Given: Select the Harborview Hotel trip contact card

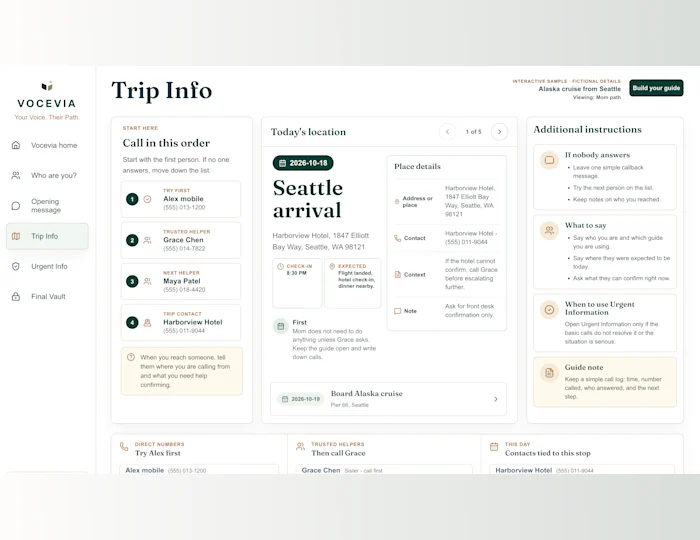Looking at the screenshot, I should tap(181, 322).
